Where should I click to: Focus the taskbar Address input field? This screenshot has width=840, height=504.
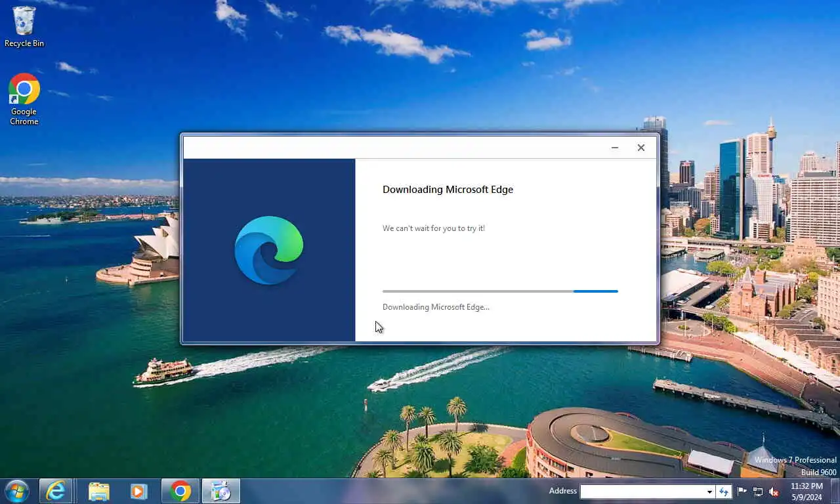[x=643, y=492]
